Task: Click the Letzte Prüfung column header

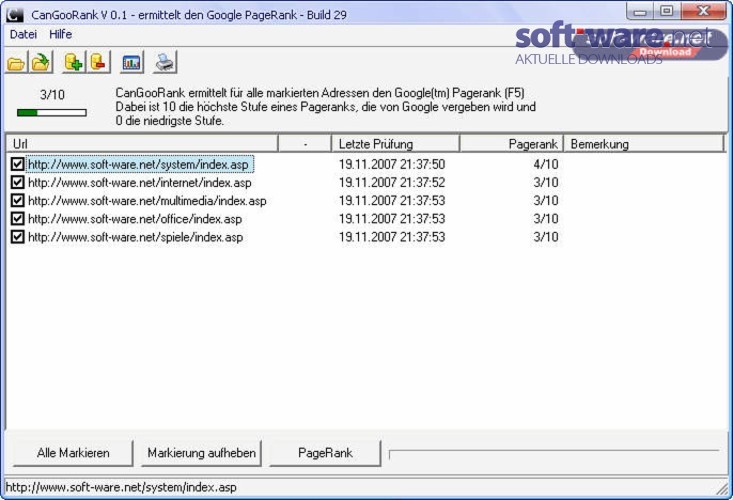Action: pos(395,144)
